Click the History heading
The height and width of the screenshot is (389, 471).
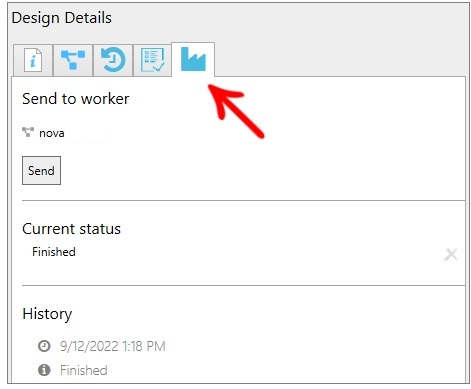click(x=47, y=314)
